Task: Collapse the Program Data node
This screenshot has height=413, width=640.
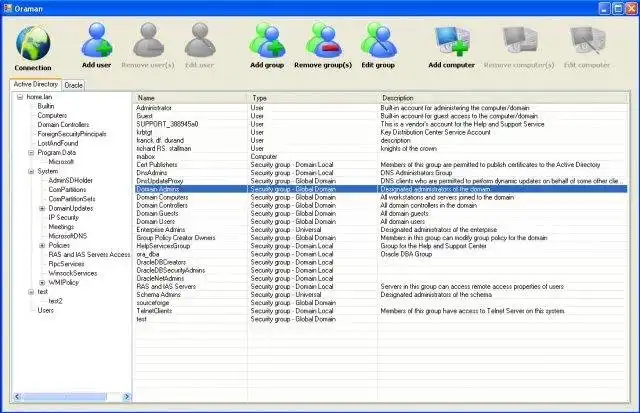Action: pyautogui.click(x=31, y=153)
